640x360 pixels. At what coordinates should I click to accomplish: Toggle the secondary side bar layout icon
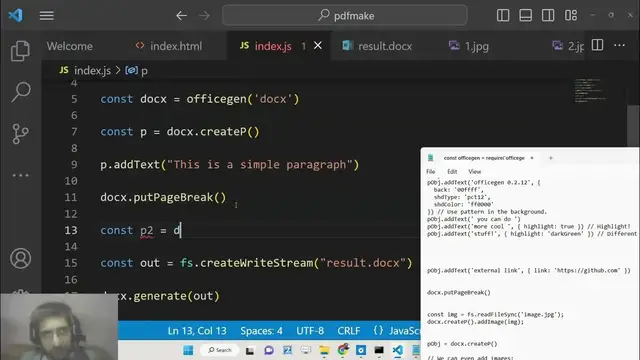tap(548, 16)
